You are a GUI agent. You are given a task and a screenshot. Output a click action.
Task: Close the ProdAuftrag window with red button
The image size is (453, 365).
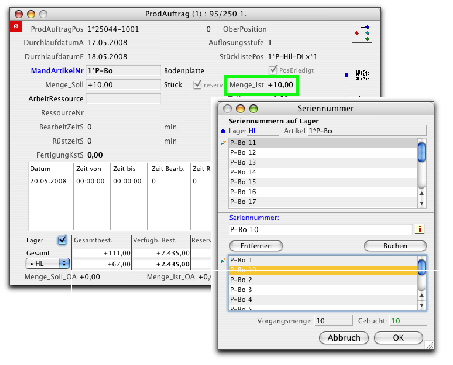[19, 14]
